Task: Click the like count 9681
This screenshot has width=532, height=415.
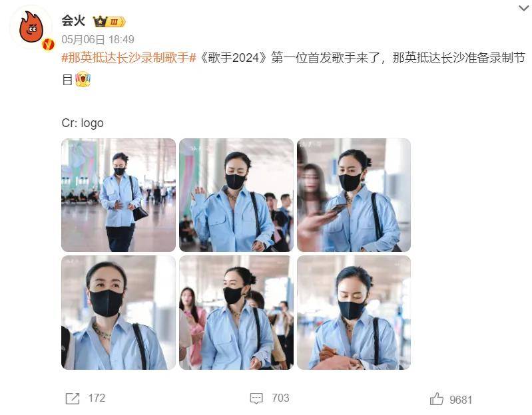Action: point(461,400)
